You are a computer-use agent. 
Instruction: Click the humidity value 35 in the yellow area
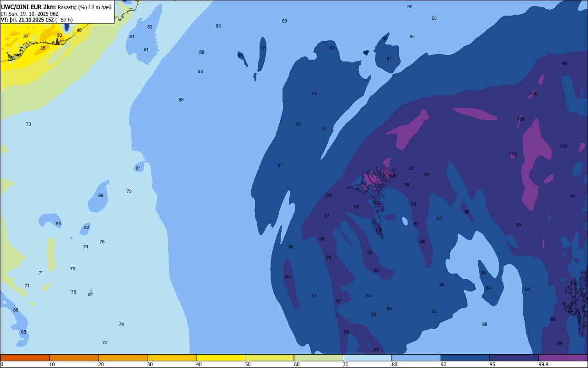click(x=43, y=48)
